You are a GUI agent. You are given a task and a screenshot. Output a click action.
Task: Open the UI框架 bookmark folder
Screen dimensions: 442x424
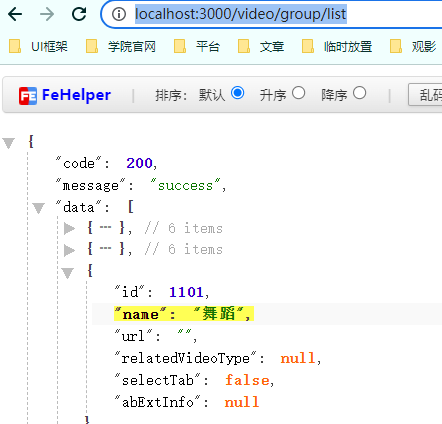(x=38, y=46)
